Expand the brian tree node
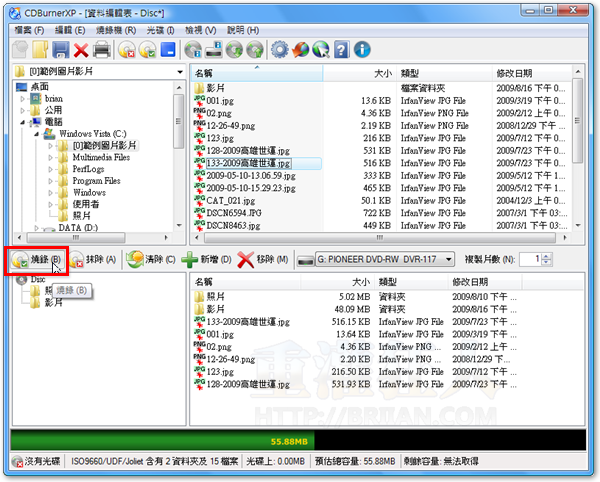 22,99
